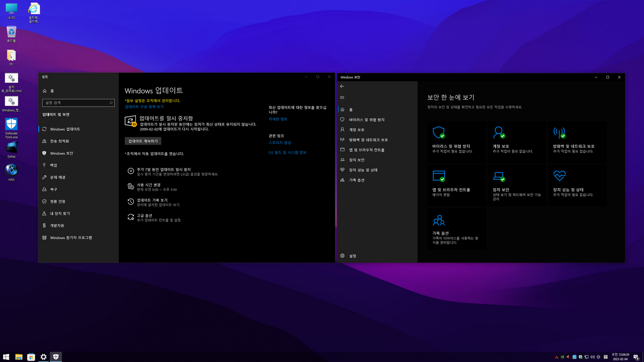Image resolution: width=644 pixels, height=362 pixels.
Task: Select Family options in Security sidebar
Action: [x=377, y=180]
